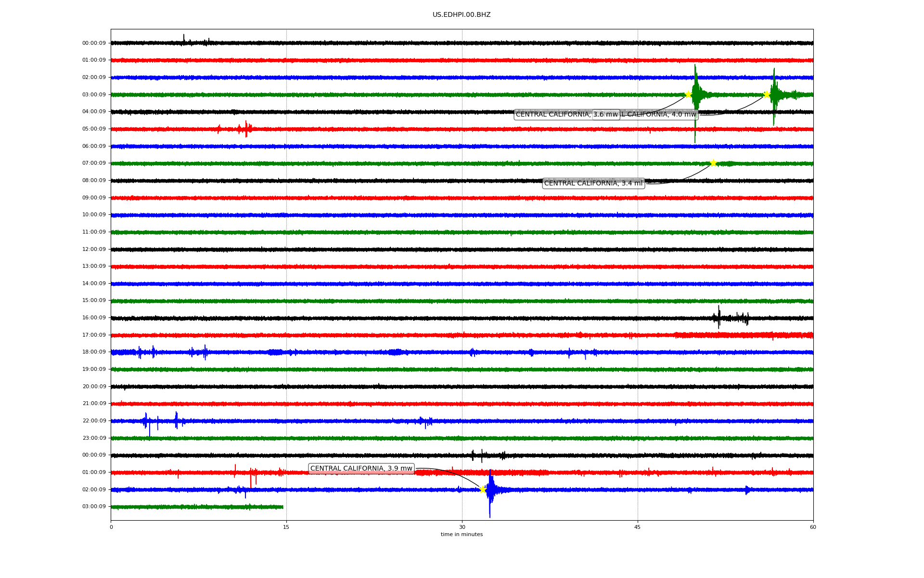Click the yellow star on the 07:00:09 trace
This screenshot has height=578, width=924.
point(713,163)
